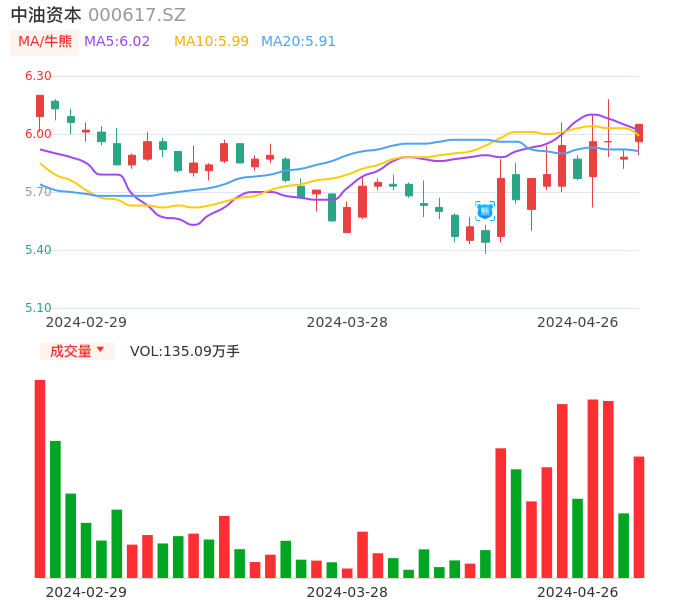This screenshot has width=686, height=606.
Task: Select 2024-04-26 date below the volume chart
Action: [578, 592]
